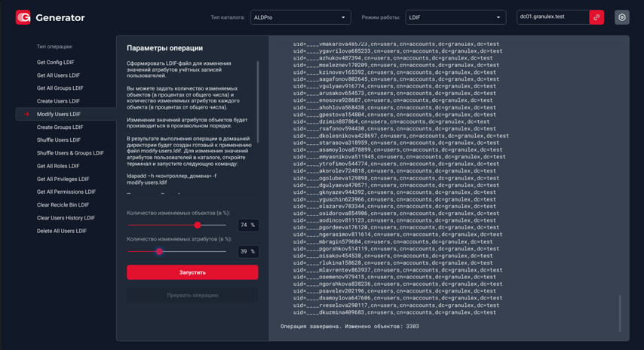Viewport: 644px width, 350px height.
Task: Click the Параметры операции heading
Action: (164, 48)
